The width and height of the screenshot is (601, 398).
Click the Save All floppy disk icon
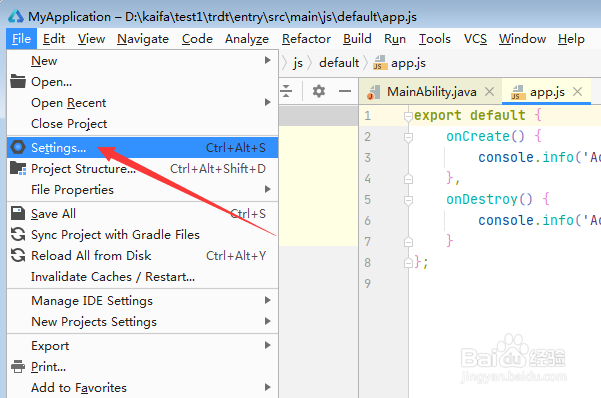coord(18,213)
